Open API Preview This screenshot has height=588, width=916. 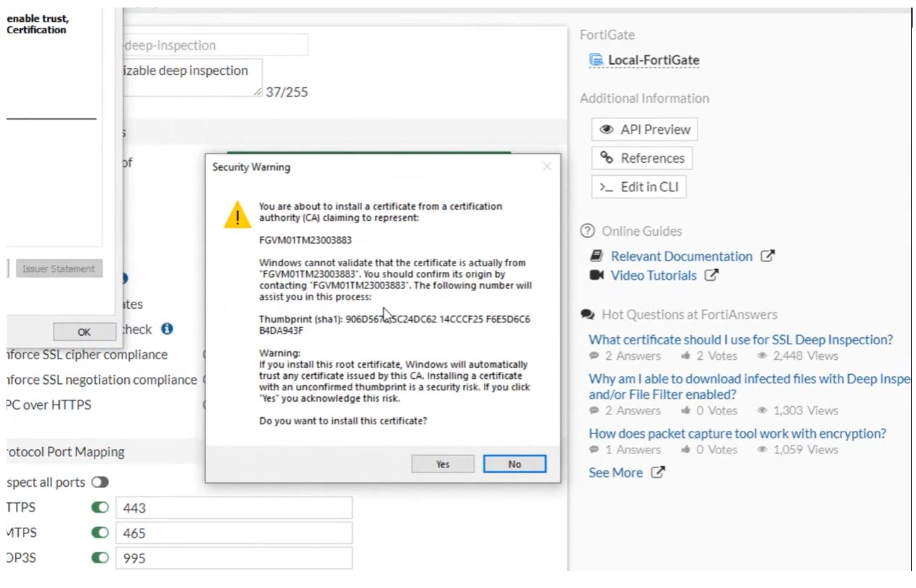tap(644, 130)
